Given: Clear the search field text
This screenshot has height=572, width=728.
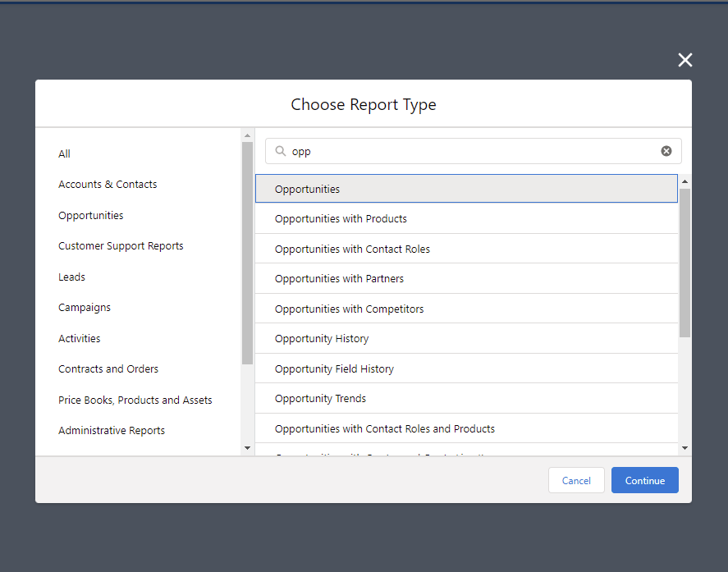Looking at the screenshot, I should [666, 151].
